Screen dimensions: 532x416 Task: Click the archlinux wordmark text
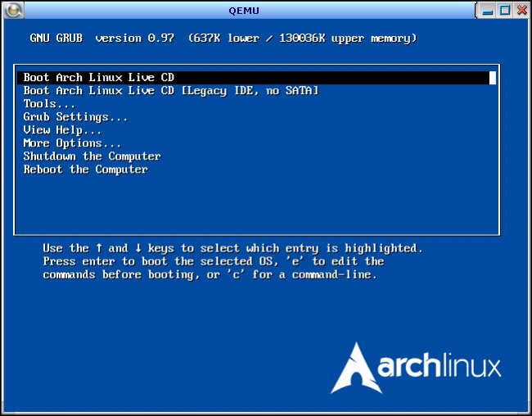pos(439,368)
